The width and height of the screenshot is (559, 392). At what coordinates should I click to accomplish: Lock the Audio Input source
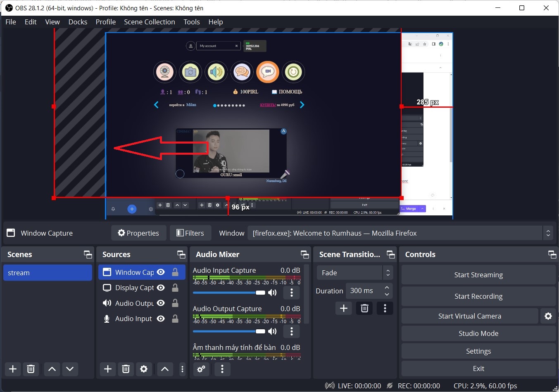click(175, 319)
